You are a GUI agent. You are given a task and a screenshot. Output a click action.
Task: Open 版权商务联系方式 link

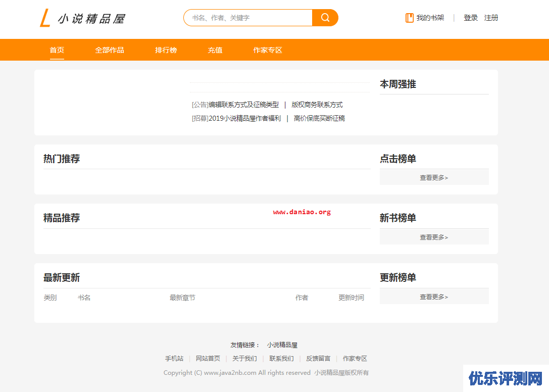coord(317,105)
